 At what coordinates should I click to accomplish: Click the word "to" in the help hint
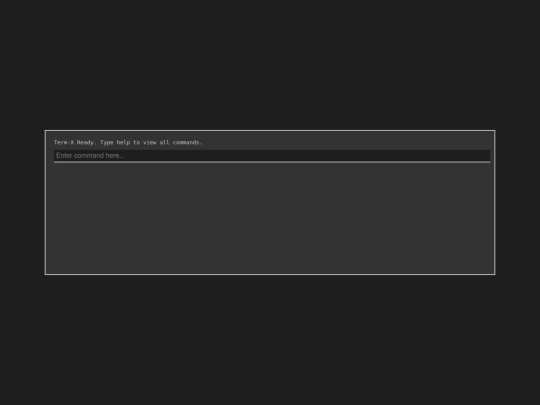pos(136,142)
